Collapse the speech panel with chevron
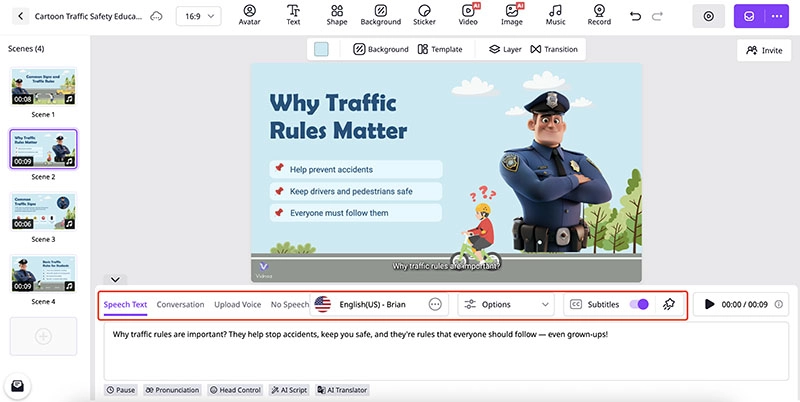Screen dimensions: 800x402 [x=116, y=280]
